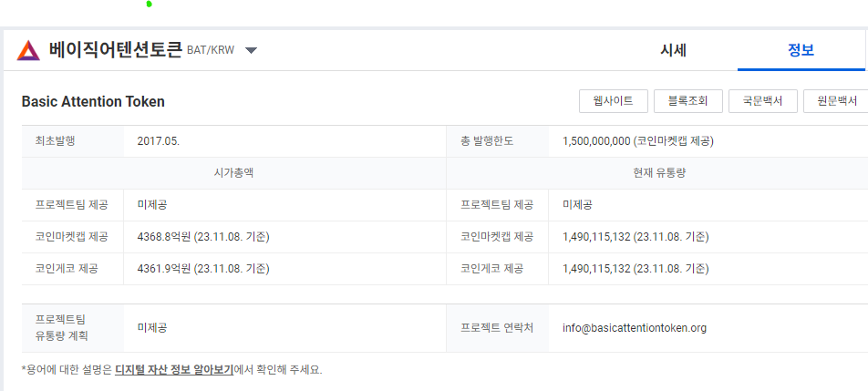Click the 총 발행한도 label
The height and width of the screenshot is (391, 868).
[487, 141]
